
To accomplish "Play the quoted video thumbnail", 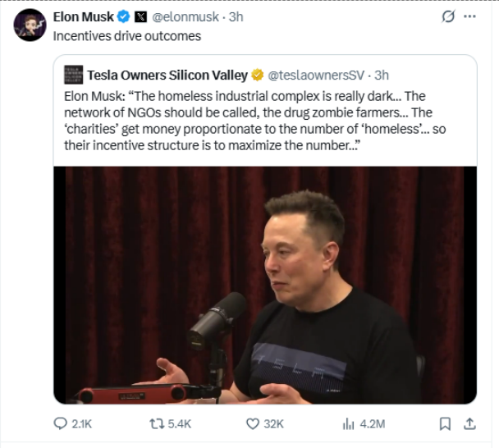I will click(265, 285).
